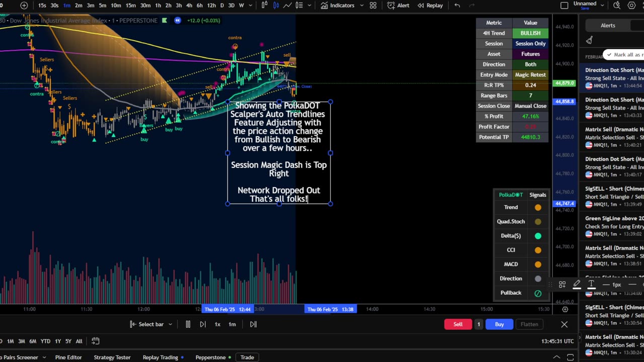Pick the line color pencil tool
The height and width of the screenshot is (362, 644).
pos(577,285)
